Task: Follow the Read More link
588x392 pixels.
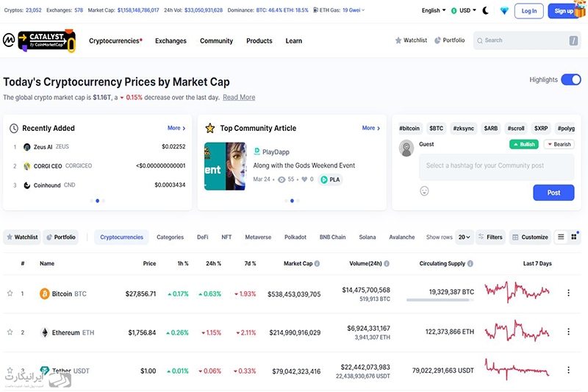Action: tap(239, 97)
